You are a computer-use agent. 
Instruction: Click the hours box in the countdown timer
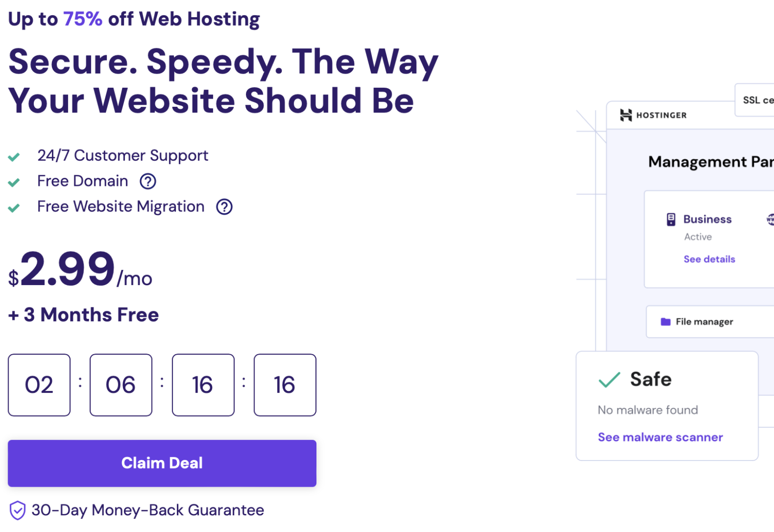[121, 385]
